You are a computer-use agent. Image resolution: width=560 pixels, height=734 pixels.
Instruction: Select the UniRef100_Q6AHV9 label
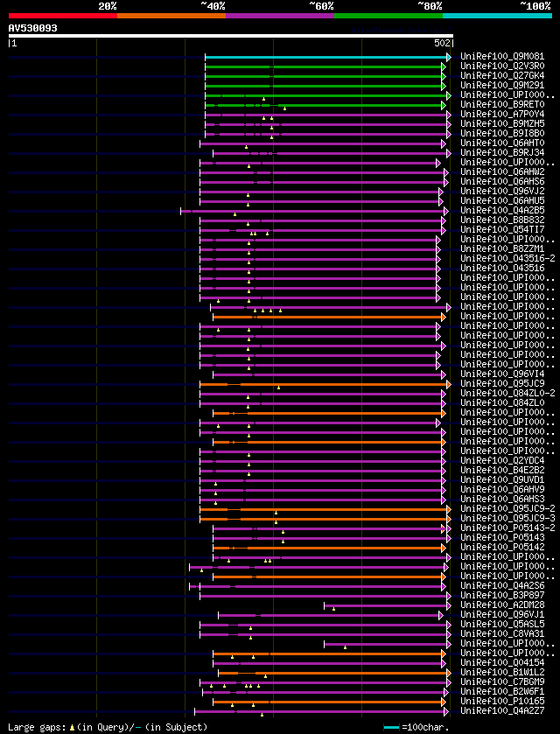click(x=502, y=489)
